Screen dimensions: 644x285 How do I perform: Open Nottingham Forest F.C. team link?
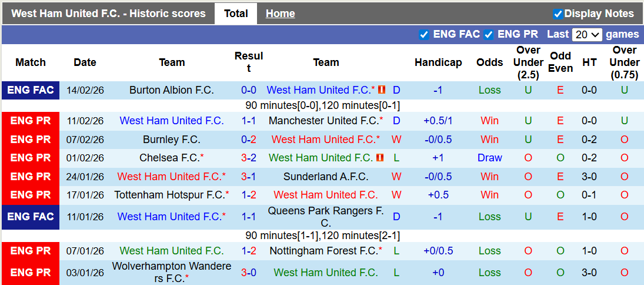pos(323,251)
